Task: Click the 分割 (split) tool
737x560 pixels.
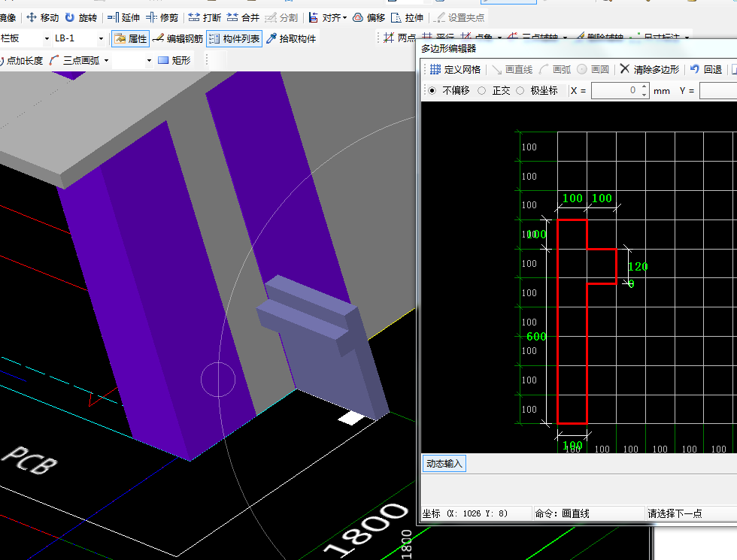Action: tap(281, 18)
